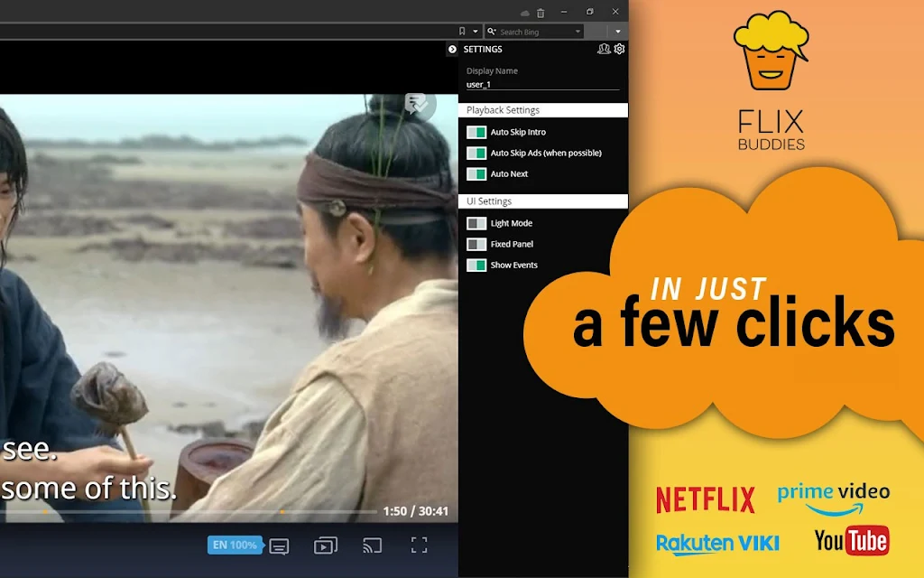This screenshot has height=578, width=924.
Task: Enable Light Mode switch
Action: 476,223
